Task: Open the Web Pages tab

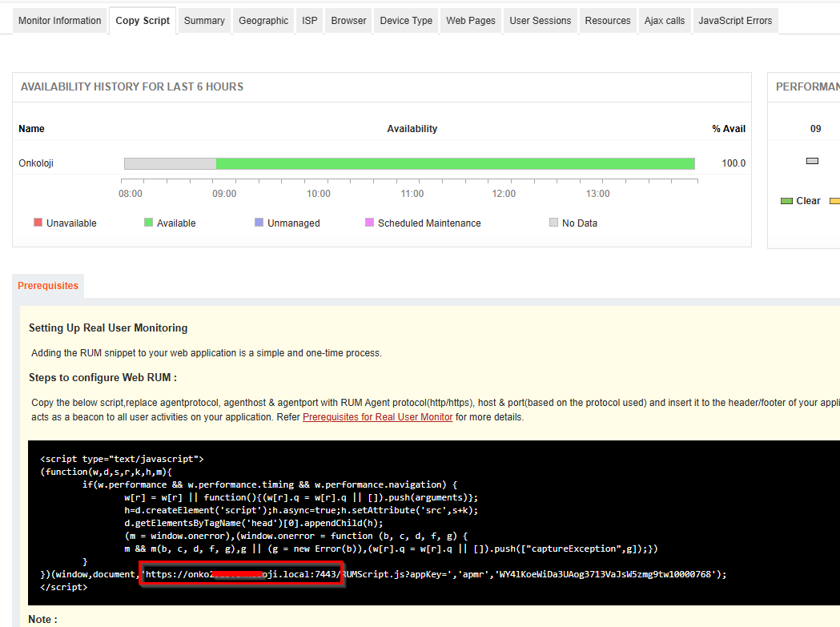Action: 471,21
